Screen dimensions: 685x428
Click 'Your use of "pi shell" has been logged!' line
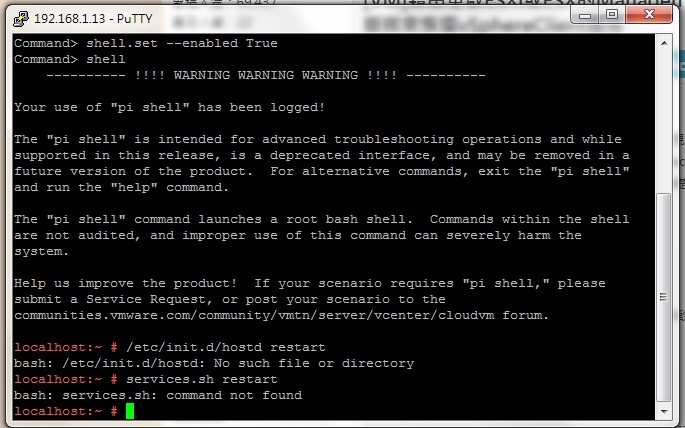pyautogui.click(x=170, y=107)
